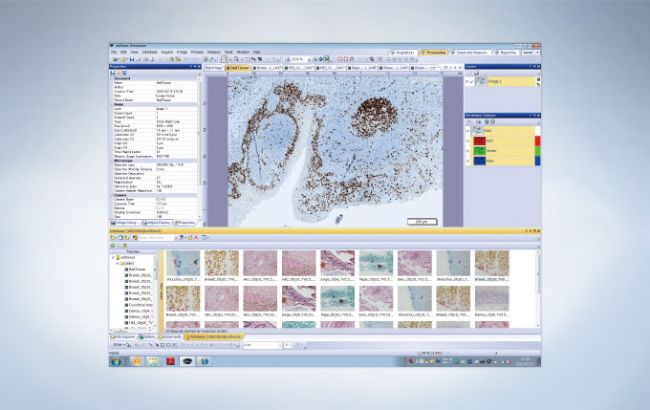Toggle the red class row checkbox
Viewport: 650px width, 410px height.
[468, 141]
